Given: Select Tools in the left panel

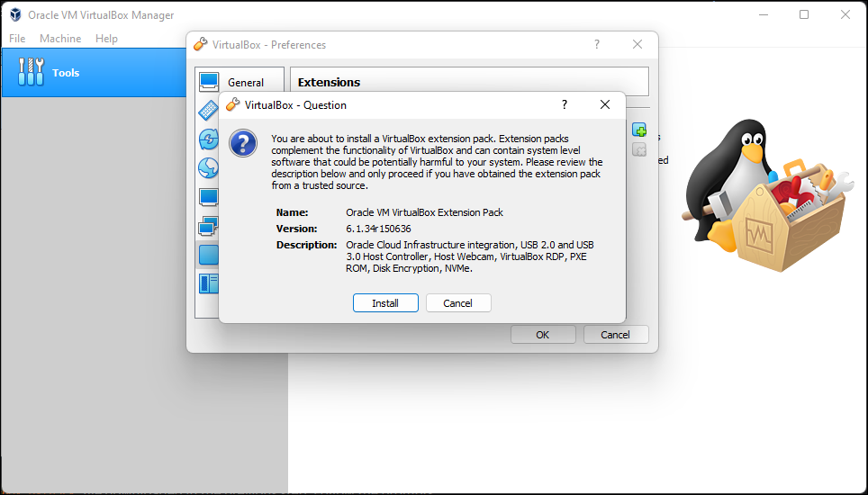Looking at the screenshot, I should click(x=65, y=73).
